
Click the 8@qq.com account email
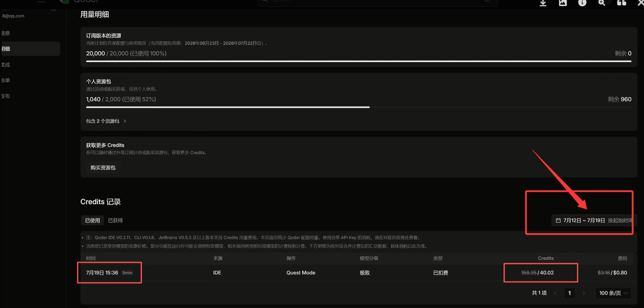[x=13, y=16]
